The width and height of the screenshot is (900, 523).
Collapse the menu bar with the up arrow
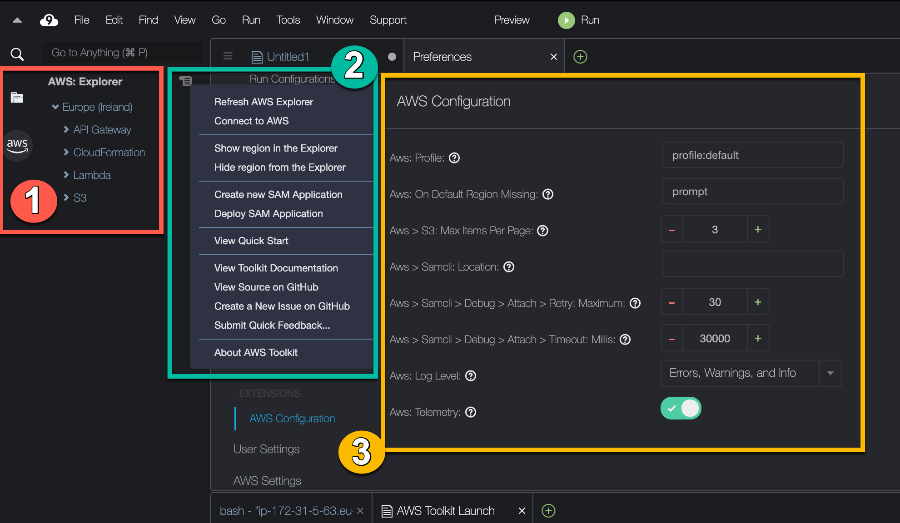[x=17, y=20]
